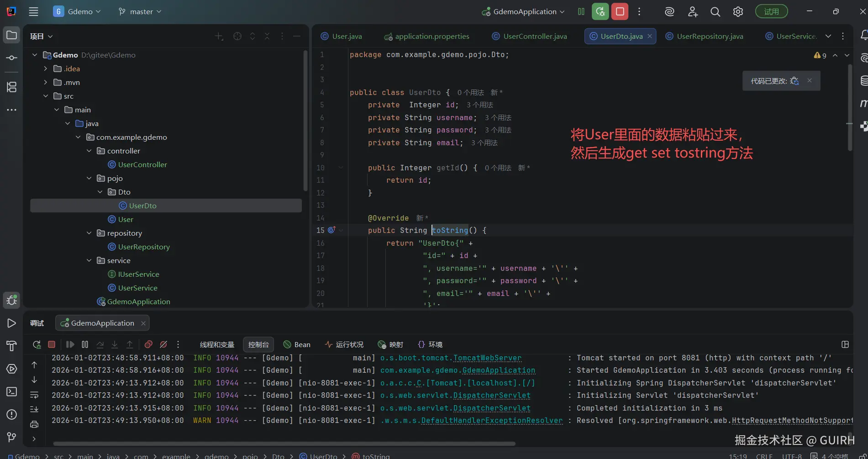Screen dimensions: 868x459
Task: Click Step Over in debug toolbar
Action: pyautogui.click(x=100, y=344)
